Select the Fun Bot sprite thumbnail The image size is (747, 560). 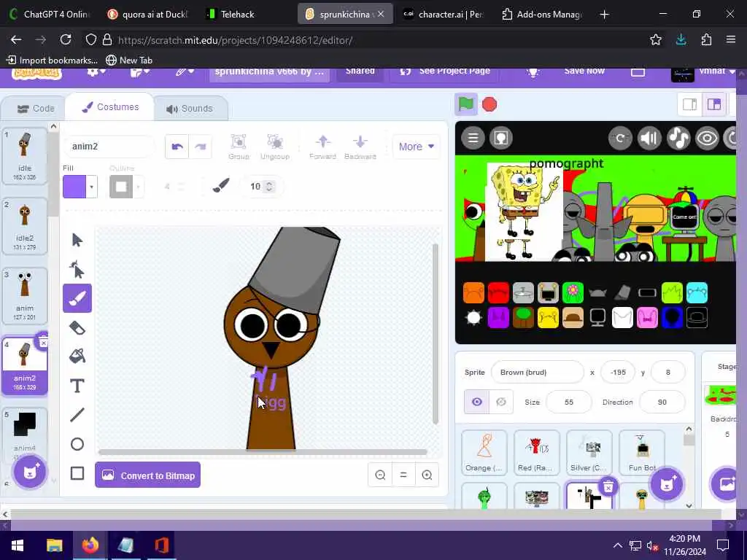[x=642, y=452]
